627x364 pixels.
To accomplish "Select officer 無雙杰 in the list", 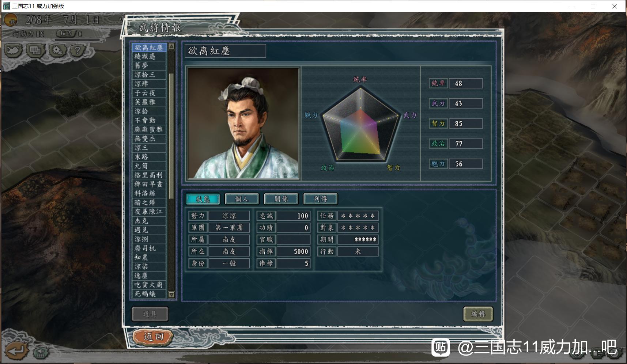I will pos(149,139).
